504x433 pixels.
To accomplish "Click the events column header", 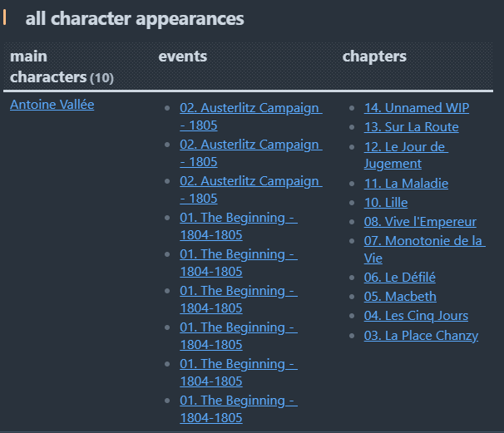I will click(x=183, y=57).
